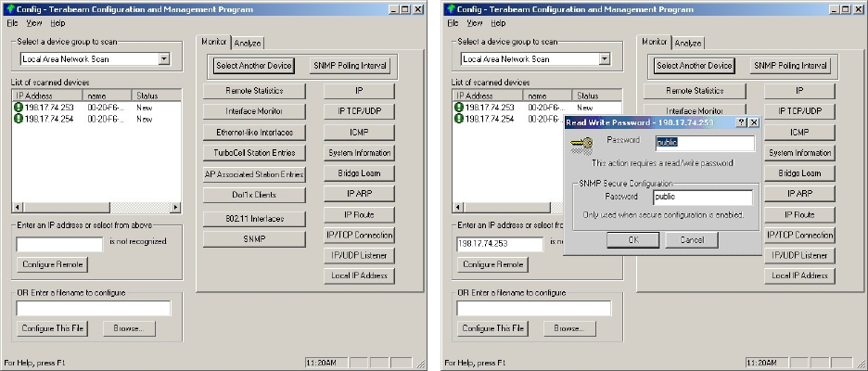Open the File menu in the window behind the password dialog
The width and height of the screenshot is (868, 371).
(x=453, y=23)
